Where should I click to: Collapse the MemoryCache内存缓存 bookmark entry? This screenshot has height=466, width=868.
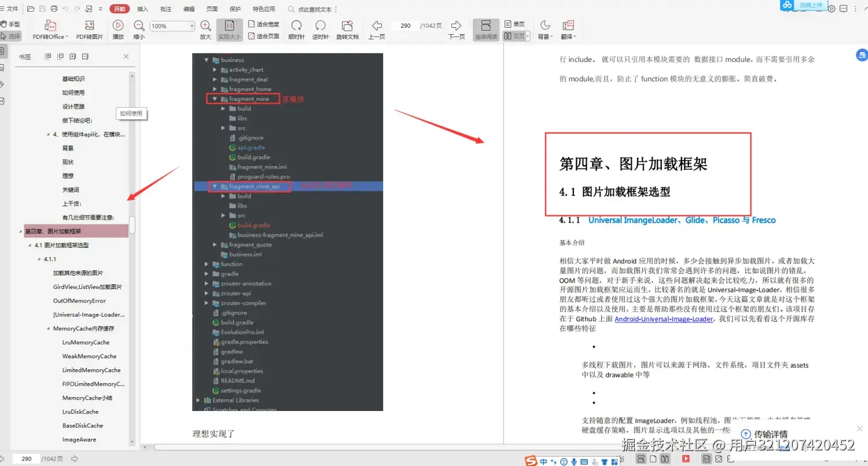49,329
